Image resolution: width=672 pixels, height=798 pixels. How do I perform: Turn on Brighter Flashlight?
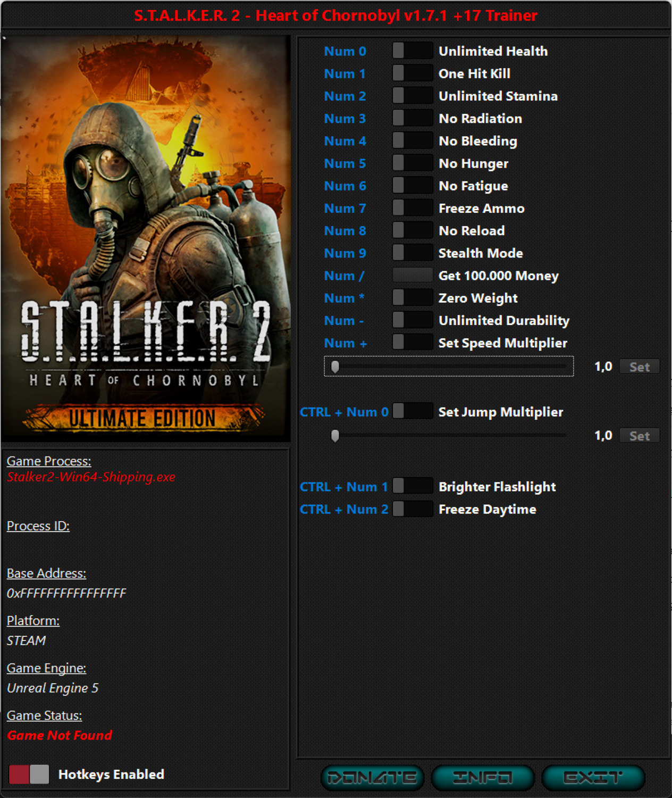412,486
